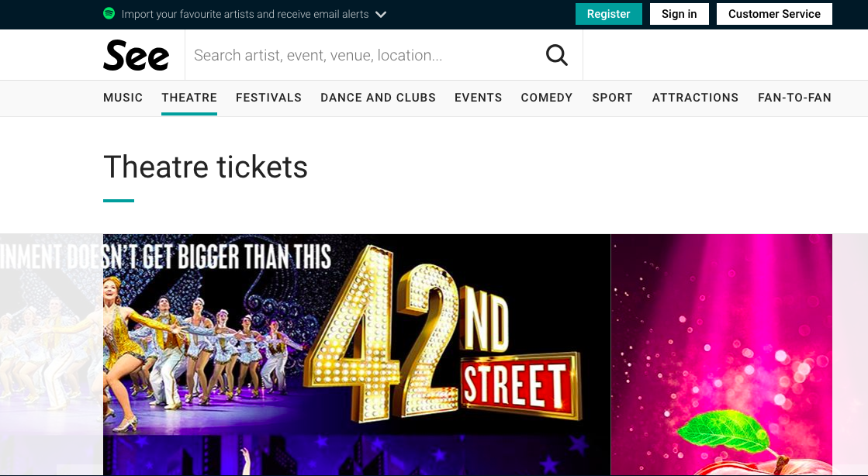Click the magnifying glass search icon

click(x=557, y=55)
